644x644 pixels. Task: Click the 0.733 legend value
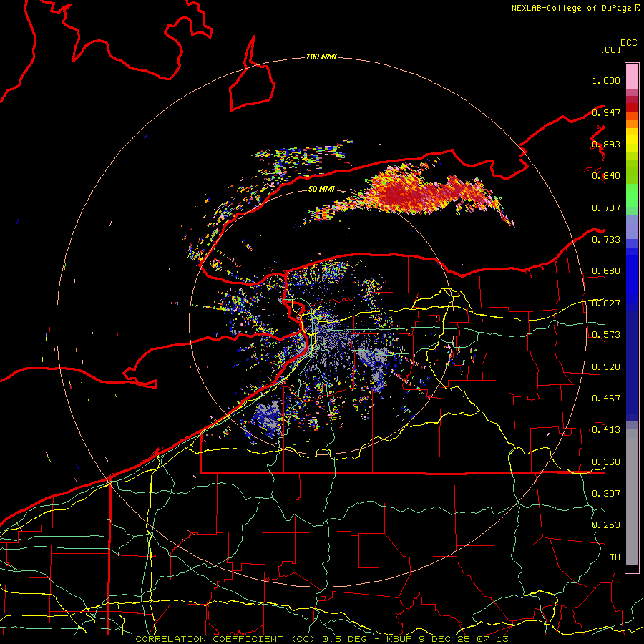606,240
